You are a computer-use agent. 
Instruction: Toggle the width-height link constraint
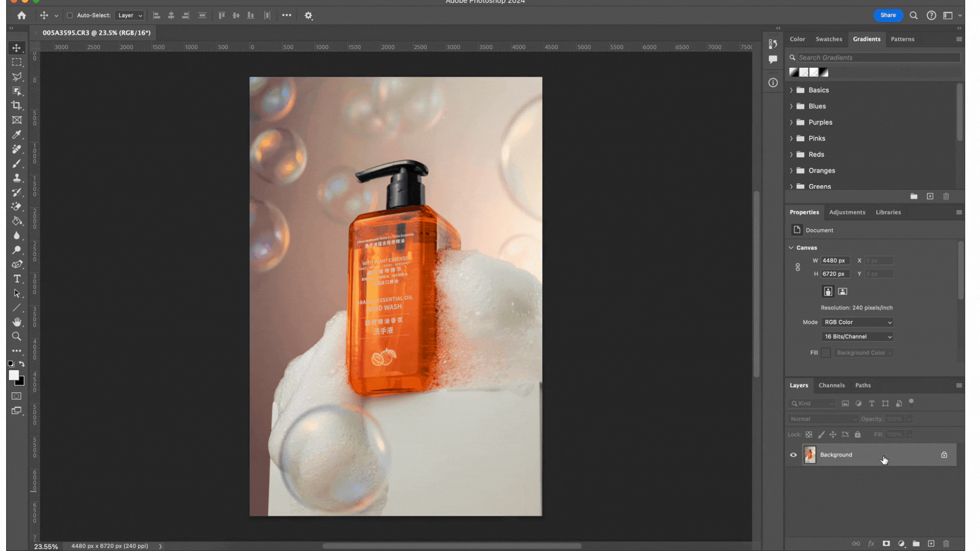798,267
